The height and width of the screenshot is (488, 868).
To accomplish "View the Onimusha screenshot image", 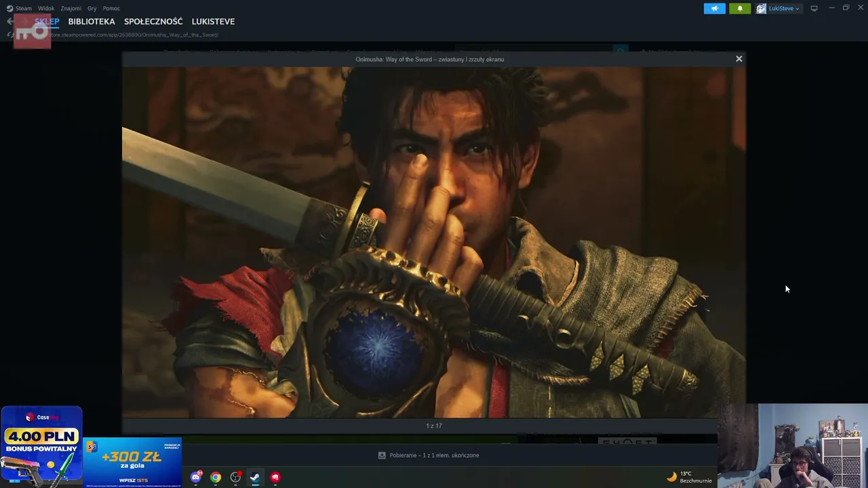I will pyautogui.click(x=434, y=242).
